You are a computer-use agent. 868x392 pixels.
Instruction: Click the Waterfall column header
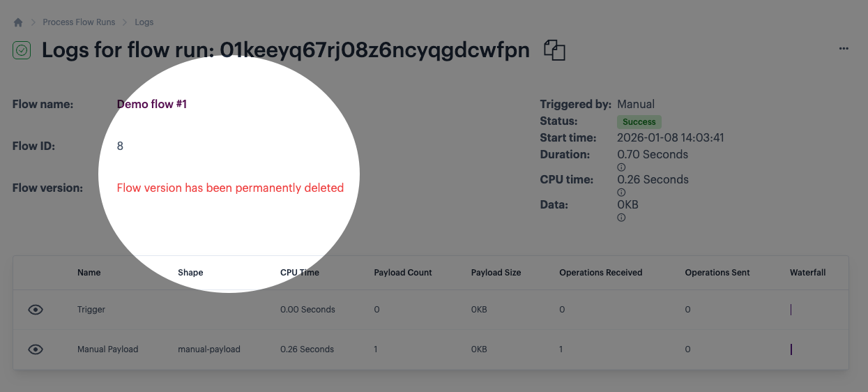click(807, 273)
